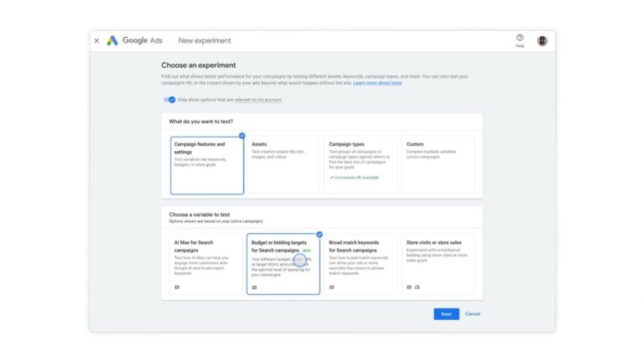Open the Help icon
Viewport: 644px width, 362px height.
coord(520,40)
